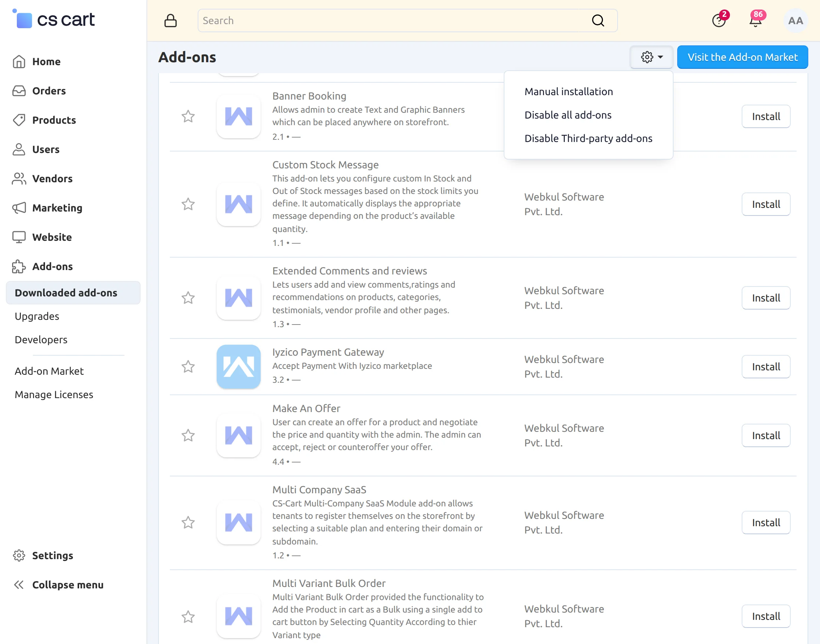This screenshot has height=644, width=820.
Task: Toggle favorite star for Make An Offer
Action: (x=188, y=435)
